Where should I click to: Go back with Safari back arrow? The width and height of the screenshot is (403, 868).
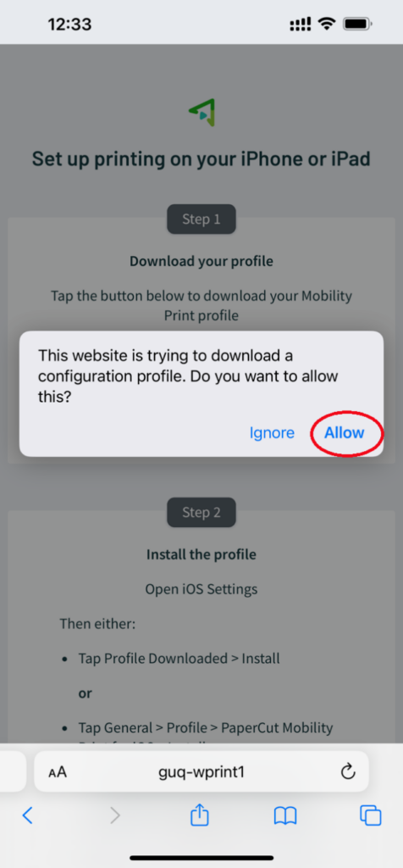pyautogui.click(x=27, y=815)
